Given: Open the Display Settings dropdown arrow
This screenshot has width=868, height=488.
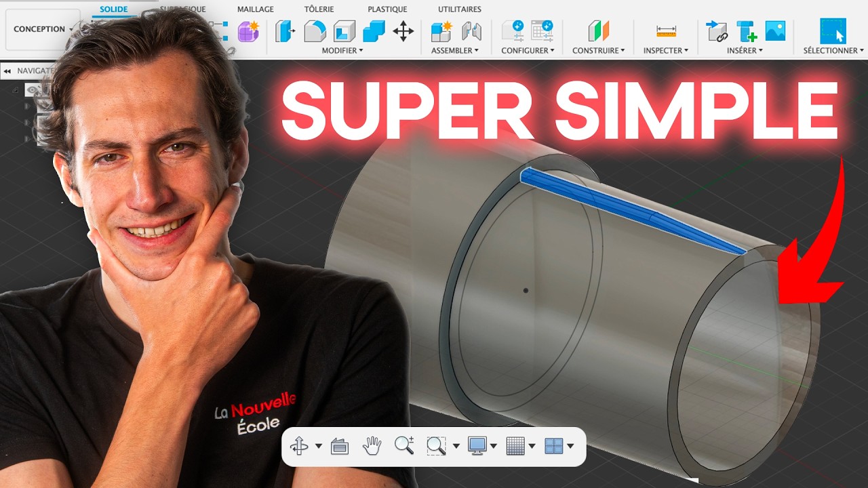Looking at the screenshot, I should pos(494,446).
